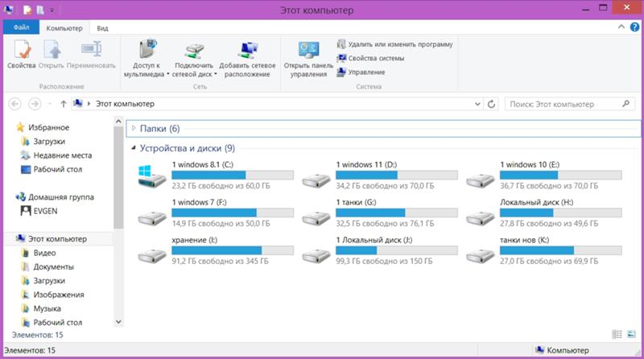Click sidebar scrollbar down arrow
This screenshot has width=644, height=359.
118,322
